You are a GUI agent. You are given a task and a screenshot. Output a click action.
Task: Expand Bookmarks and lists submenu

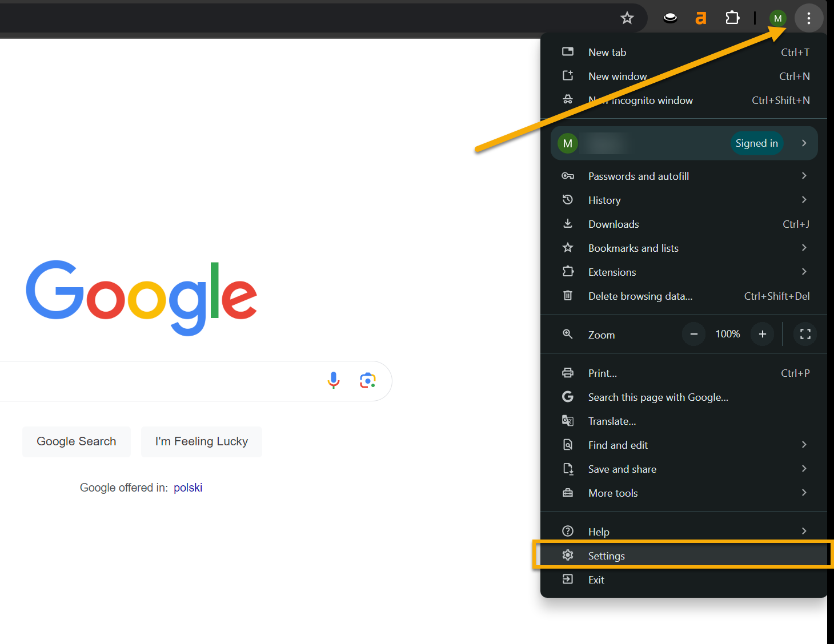click(x=684, y=248)
